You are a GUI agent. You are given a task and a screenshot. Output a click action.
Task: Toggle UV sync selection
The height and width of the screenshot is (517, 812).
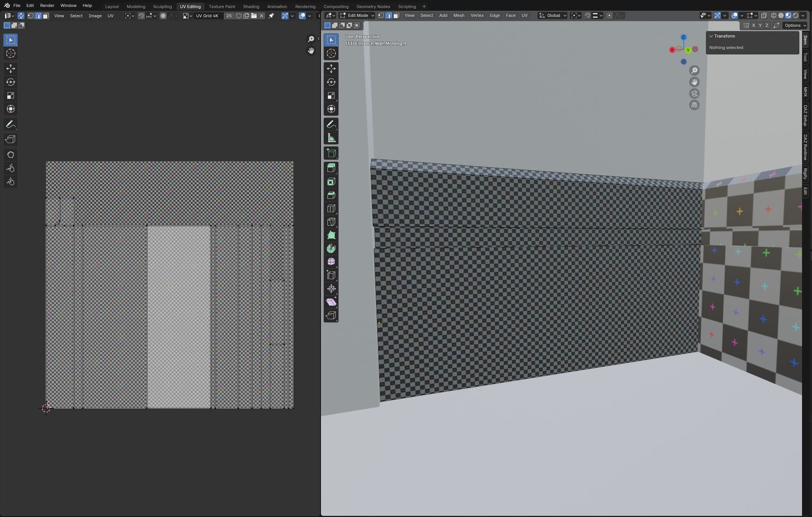[x=21, y=16]
